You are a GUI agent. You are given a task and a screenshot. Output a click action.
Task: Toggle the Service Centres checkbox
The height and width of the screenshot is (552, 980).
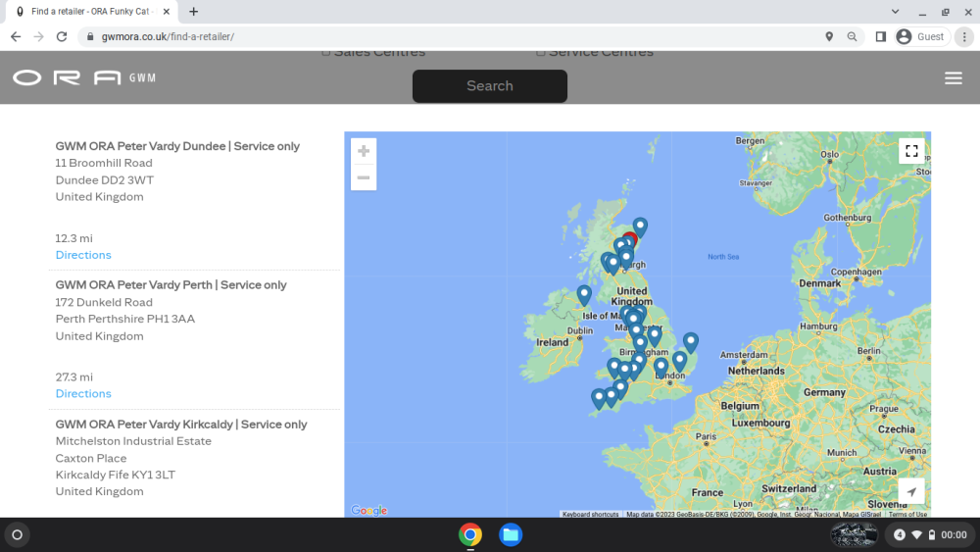(x=541, y=52)
